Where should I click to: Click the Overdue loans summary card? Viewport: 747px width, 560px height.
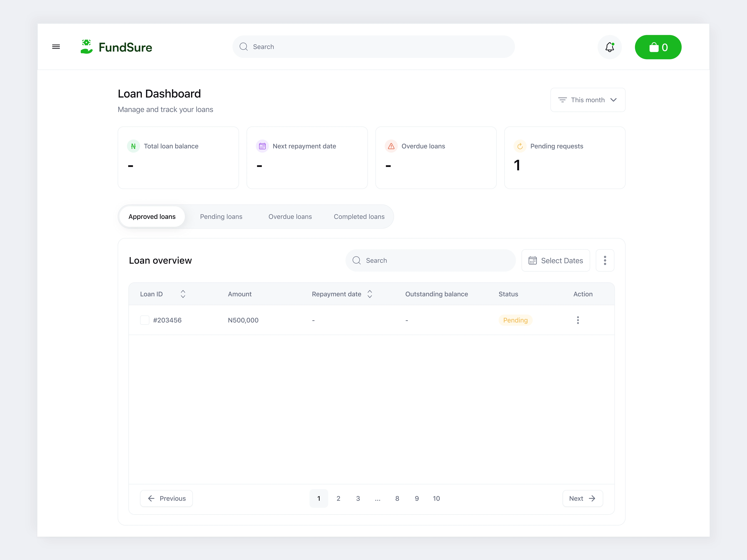(x=436, y=158)
